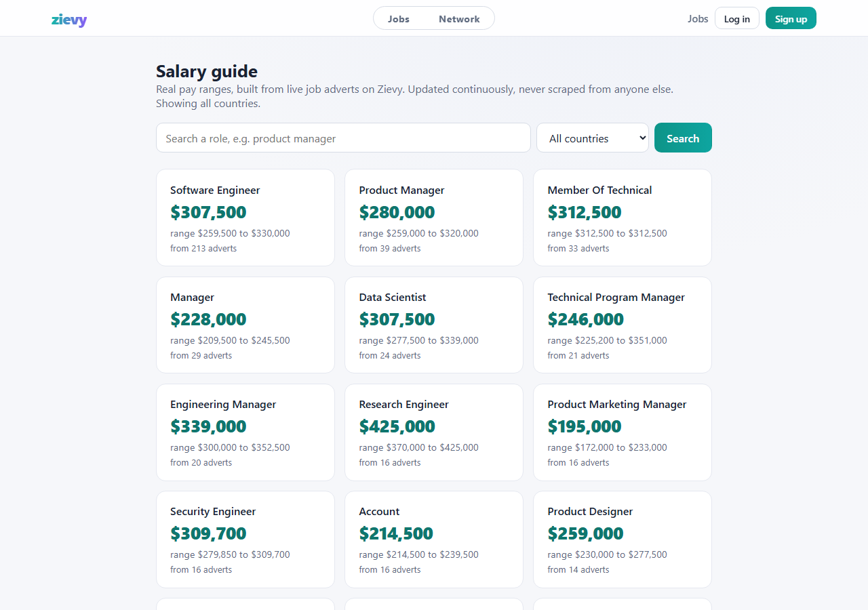Click the $195,000 salary figure
The width and height of the screenshot is (868, 610).
tap(584, 426)
